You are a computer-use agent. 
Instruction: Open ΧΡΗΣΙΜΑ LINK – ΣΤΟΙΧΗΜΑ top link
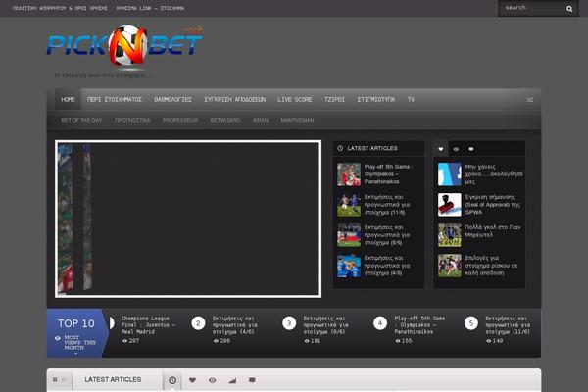tap(150, 8)
